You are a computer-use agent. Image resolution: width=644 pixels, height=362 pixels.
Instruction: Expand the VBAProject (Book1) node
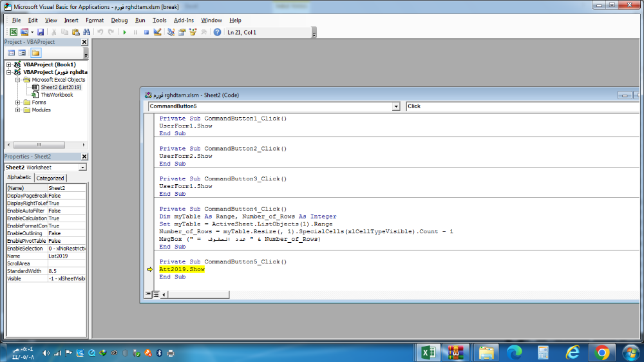(x=8, y=64)
